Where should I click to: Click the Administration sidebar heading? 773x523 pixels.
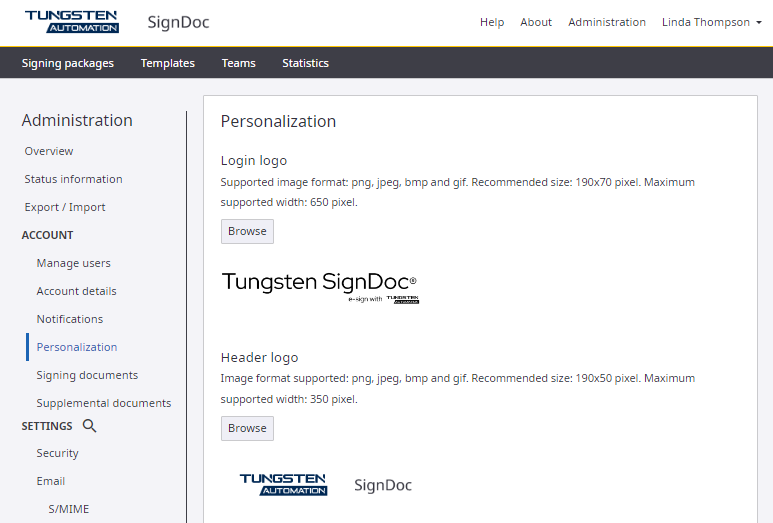77,120
